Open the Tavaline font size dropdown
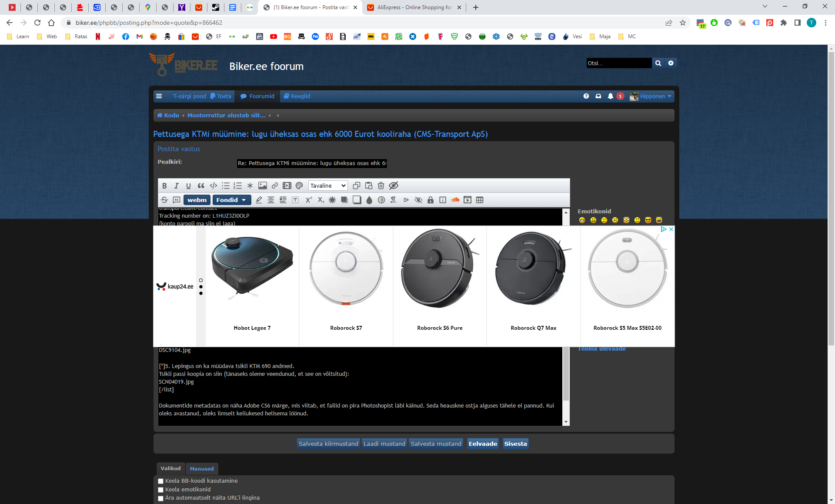 pyautogui.click(x=327, y=186)
